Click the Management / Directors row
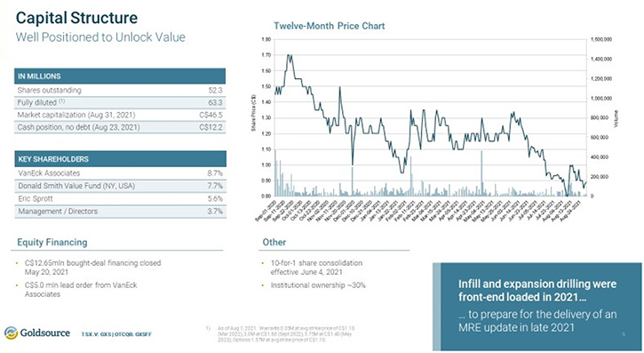Viewport: 644px width, 353px height. coord(120,212)
